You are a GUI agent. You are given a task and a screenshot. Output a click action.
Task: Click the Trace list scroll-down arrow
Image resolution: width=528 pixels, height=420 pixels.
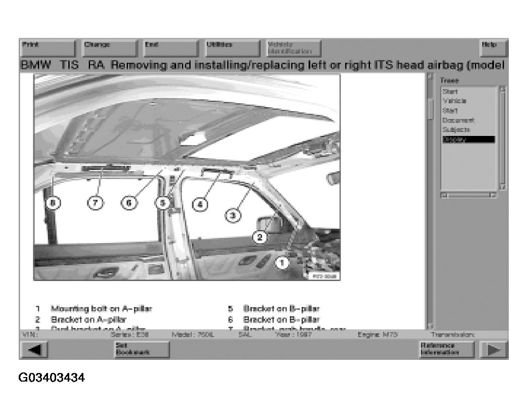pyautogui.click(x=502, y=187)
